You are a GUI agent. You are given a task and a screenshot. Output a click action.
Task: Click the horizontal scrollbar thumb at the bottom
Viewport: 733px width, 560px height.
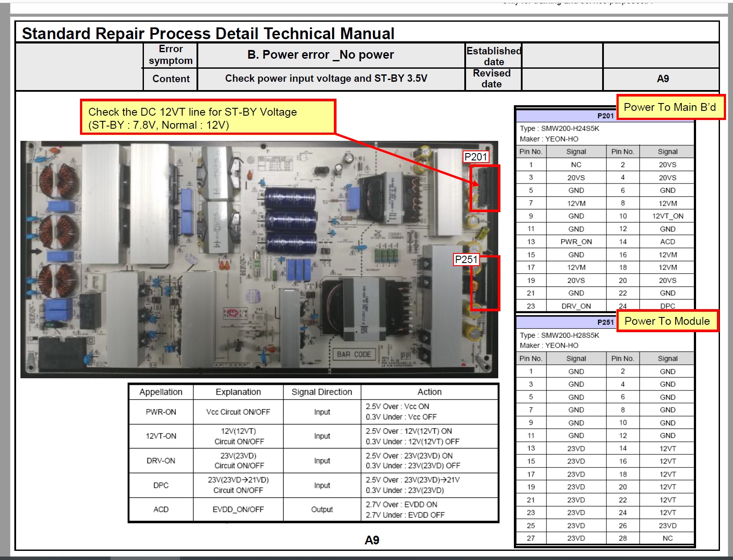(145, 558)
